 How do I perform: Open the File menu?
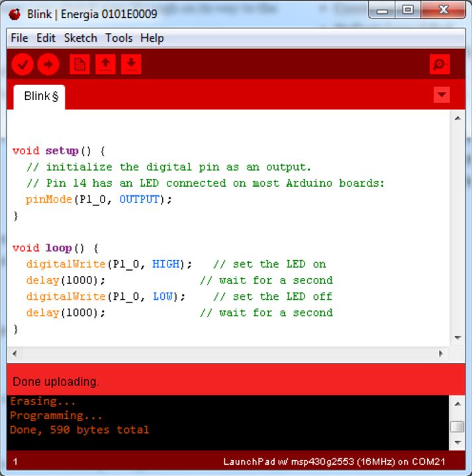click(x=19, y=38)
